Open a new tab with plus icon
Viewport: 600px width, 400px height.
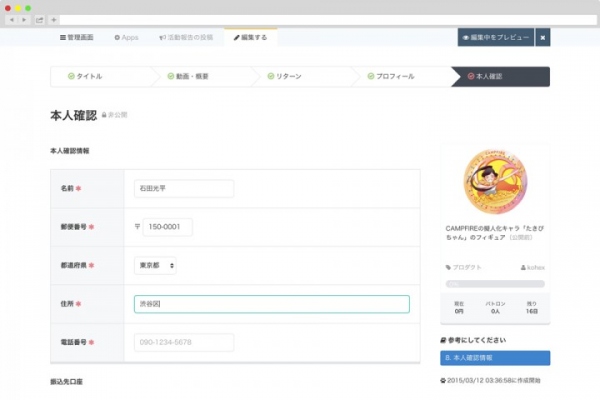click(x=54, y=20)
